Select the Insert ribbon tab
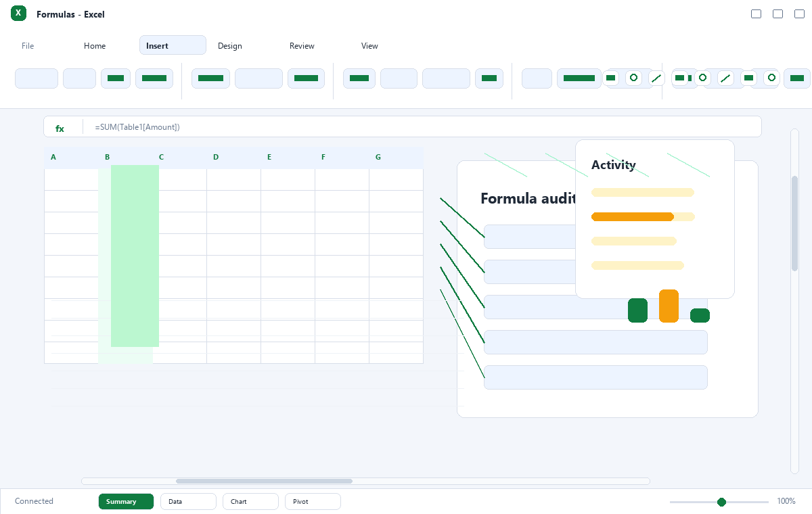Image resolution: width=812 pixels, height=514 pixels. tap(173, 45)
